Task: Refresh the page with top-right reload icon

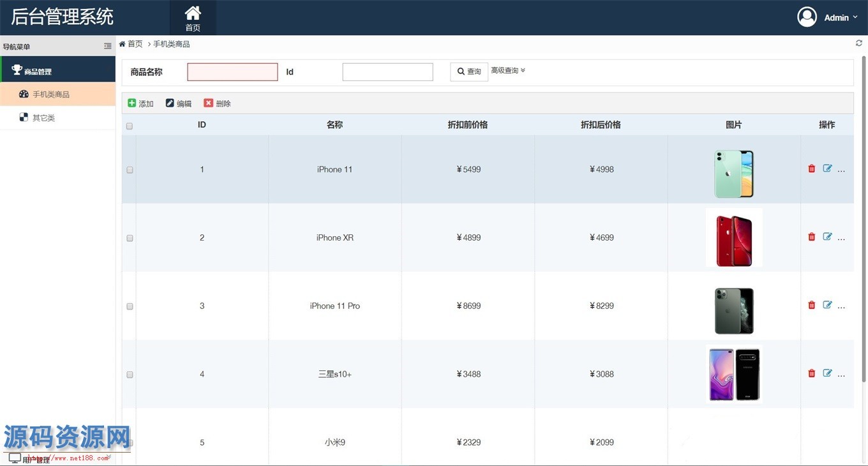Action: coord(859,43)
